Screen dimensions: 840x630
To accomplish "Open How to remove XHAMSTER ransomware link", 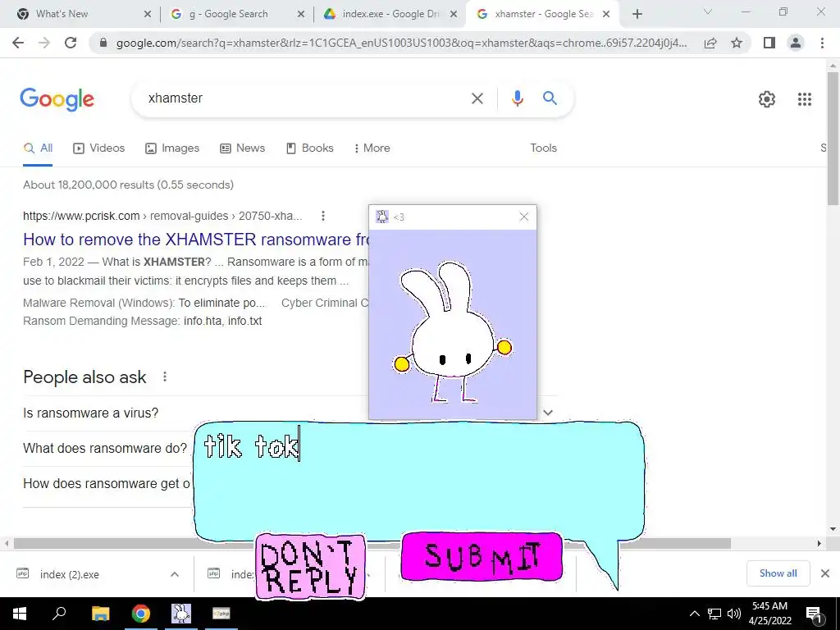I will (x=197, y=240).
